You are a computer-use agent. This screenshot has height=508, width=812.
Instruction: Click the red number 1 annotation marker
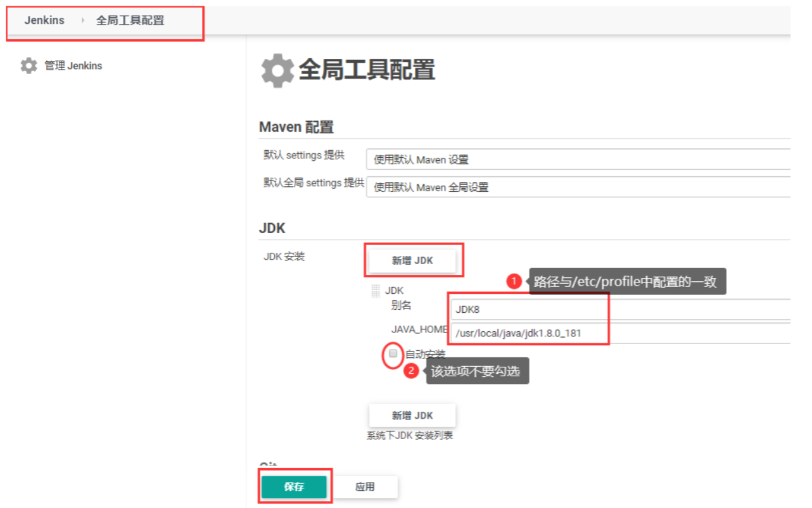click(514, 281)
